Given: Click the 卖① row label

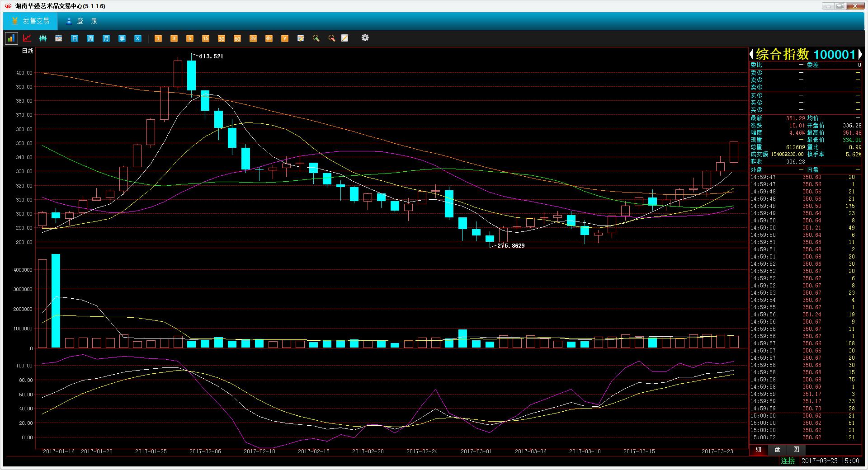Looking at the screenshot, I should 756,87.
